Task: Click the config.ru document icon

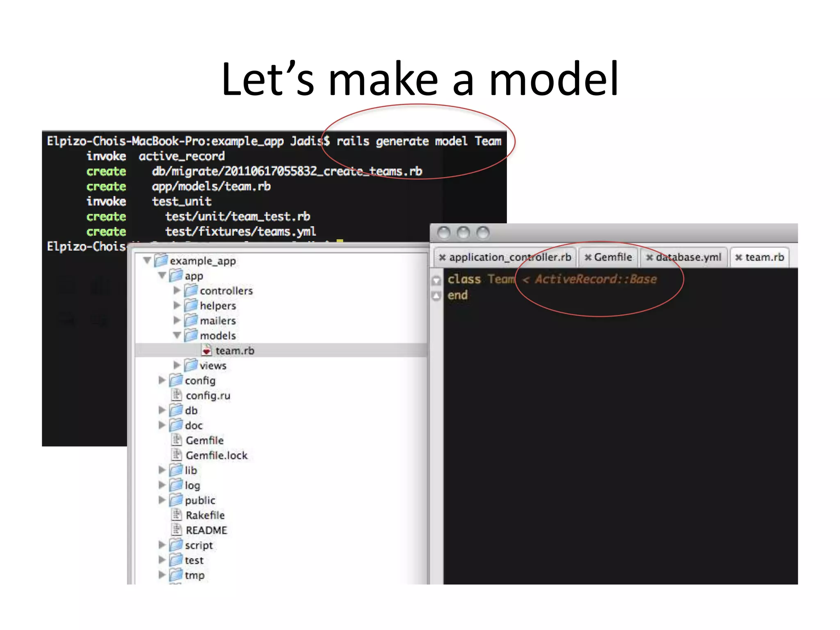Action: [x=176, y=395]
